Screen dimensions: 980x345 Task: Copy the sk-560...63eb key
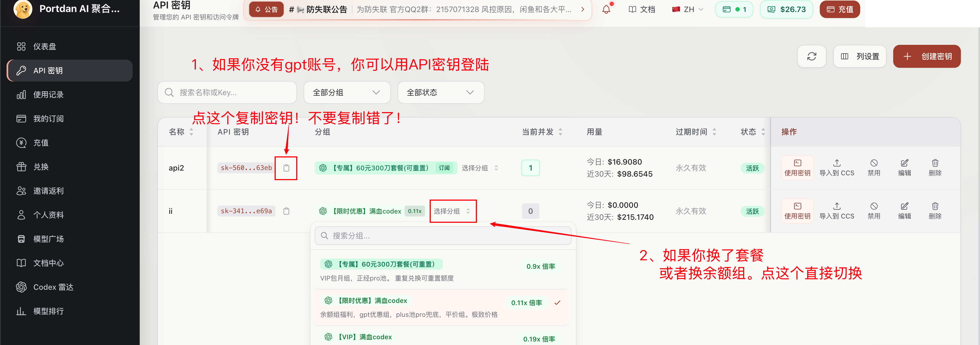click(x=286, y=168)
